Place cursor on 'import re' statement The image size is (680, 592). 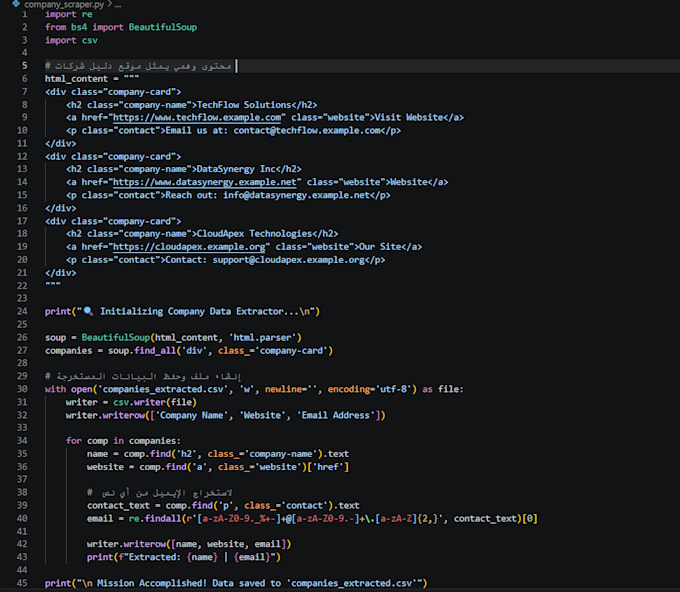(x=69, y=14)
